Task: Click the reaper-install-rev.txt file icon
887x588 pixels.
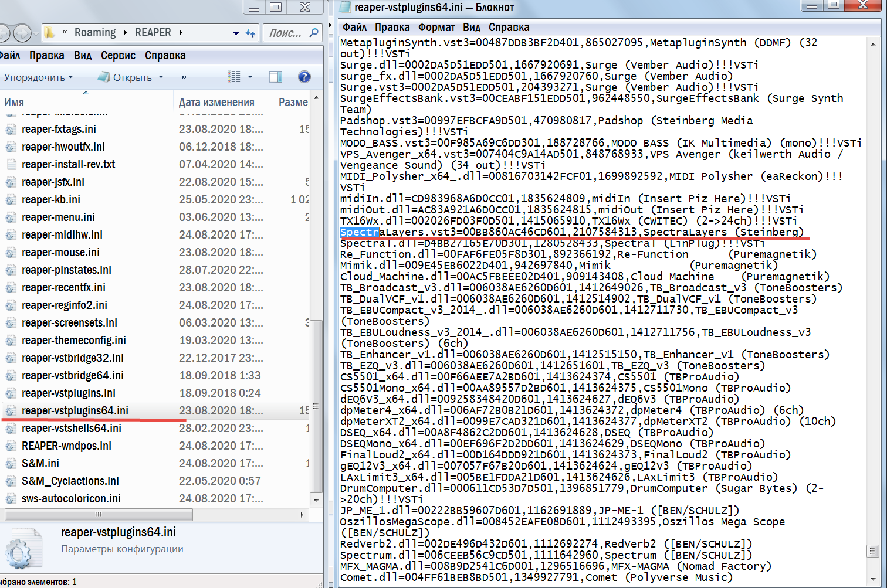Action: point(11,165)
